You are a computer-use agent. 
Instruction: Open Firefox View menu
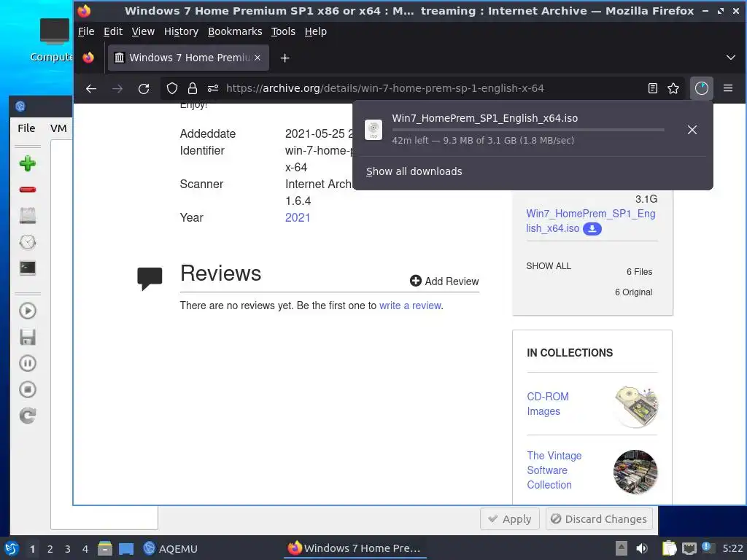(143, 31)
